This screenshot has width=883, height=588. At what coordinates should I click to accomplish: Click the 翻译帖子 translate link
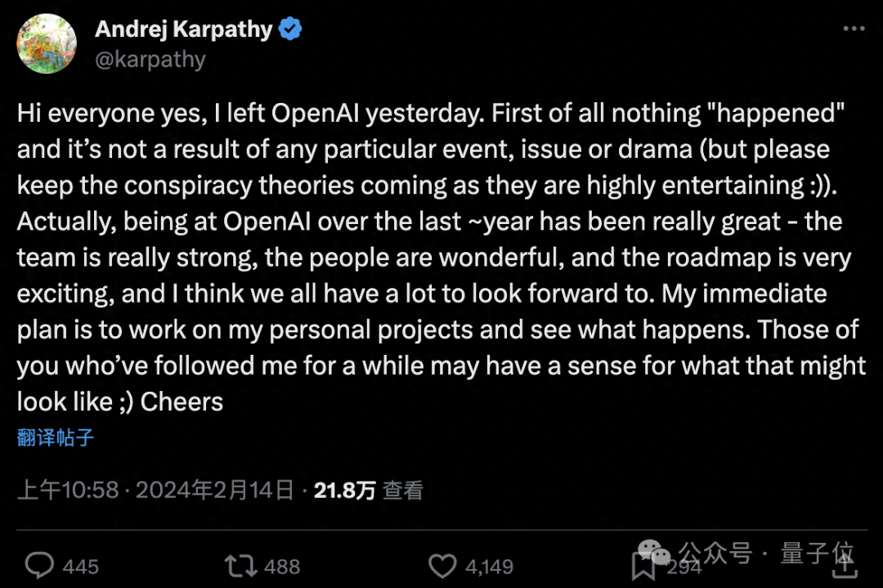tap(56, 437)
